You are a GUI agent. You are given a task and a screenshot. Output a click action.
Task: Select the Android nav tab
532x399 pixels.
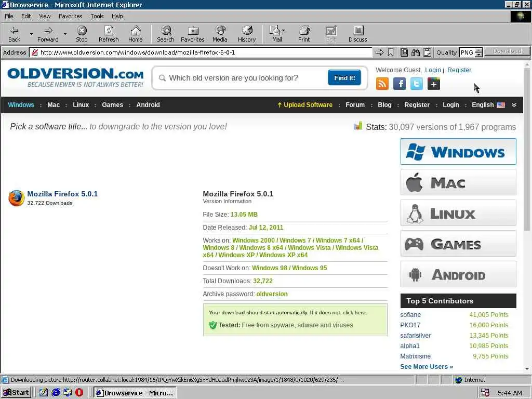(x=148, y=105)
